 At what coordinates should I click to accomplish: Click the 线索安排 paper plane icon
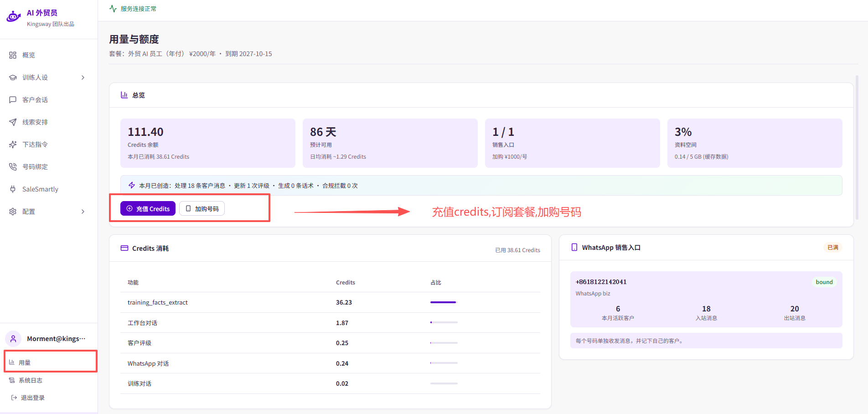click(x=13, y=122)
